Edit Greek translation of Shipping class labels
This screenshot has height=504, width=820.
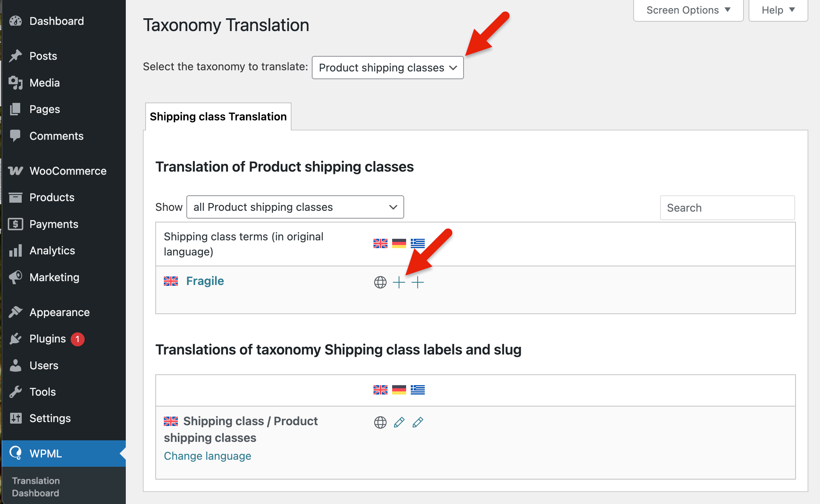(x=417, y=422)
